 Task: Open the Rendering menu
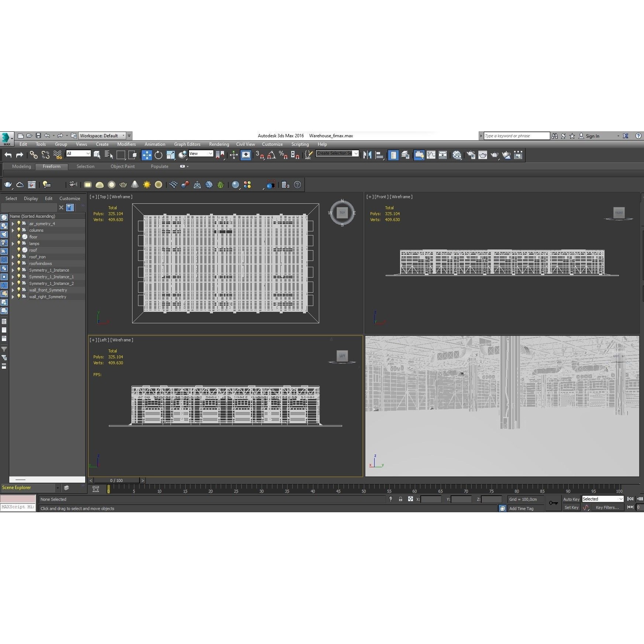(x=219, y=144)
